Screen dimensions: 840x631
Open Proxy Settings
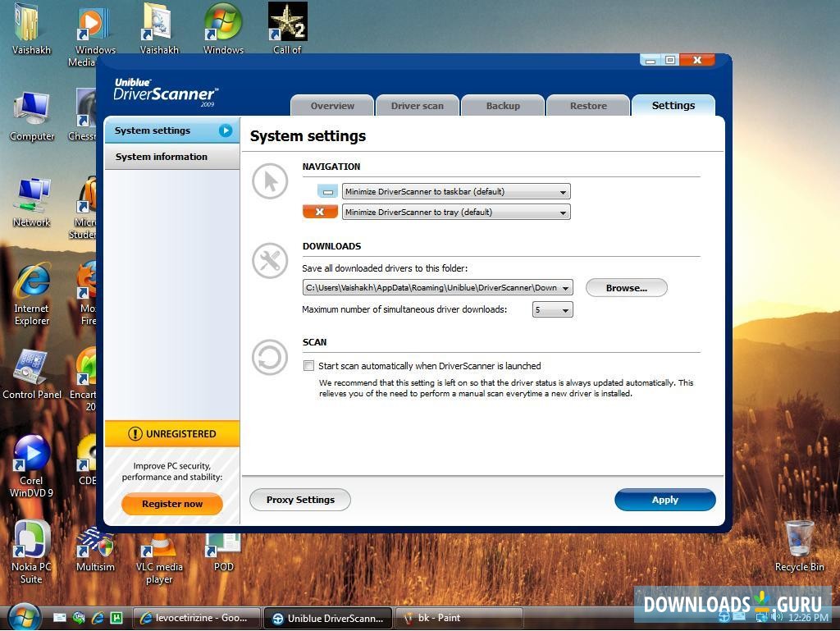pos(300,500)
